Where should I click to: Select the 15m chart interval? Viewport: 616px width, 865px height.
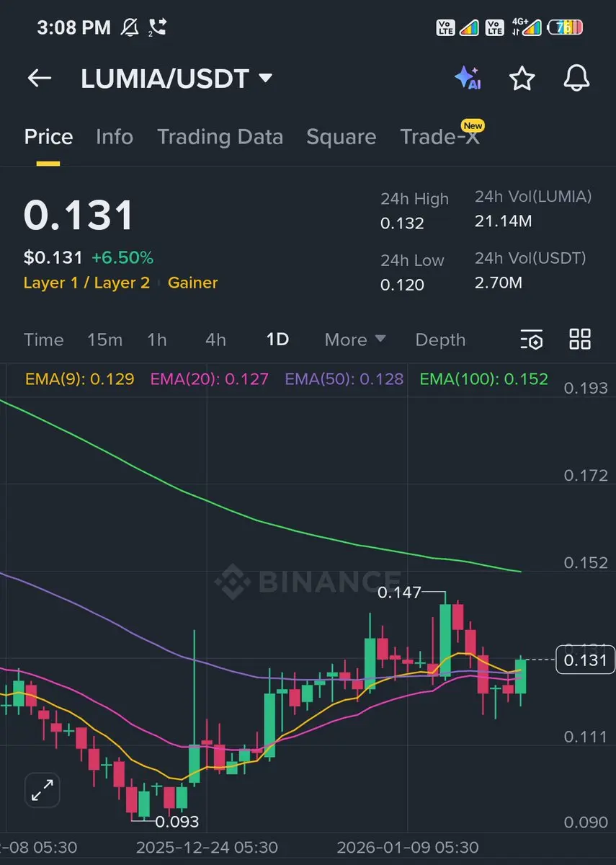pyautogui.click(x=104, y=340)
